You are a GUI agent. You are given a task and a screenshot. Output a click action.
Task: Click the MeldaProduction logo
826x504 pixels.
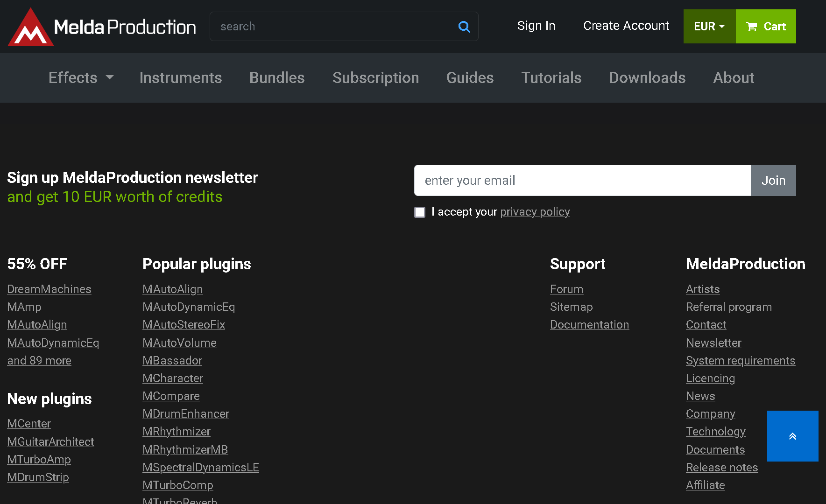pos(102,27)
